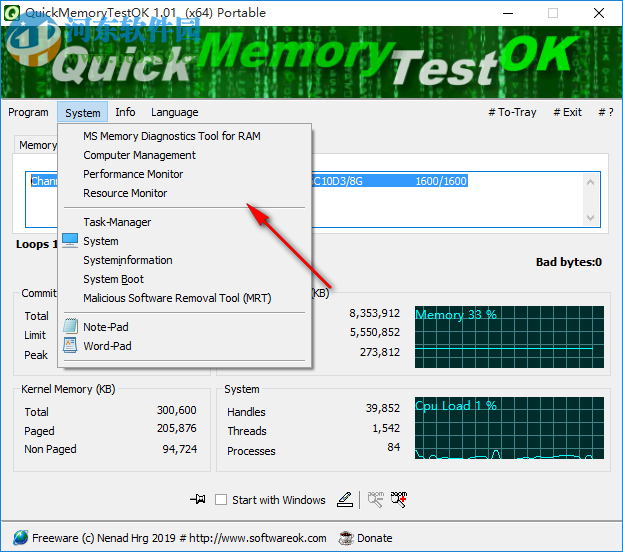
Task: Click the Bad bytes:0 label
Action: pyautogui.click(x=569, y=262)
